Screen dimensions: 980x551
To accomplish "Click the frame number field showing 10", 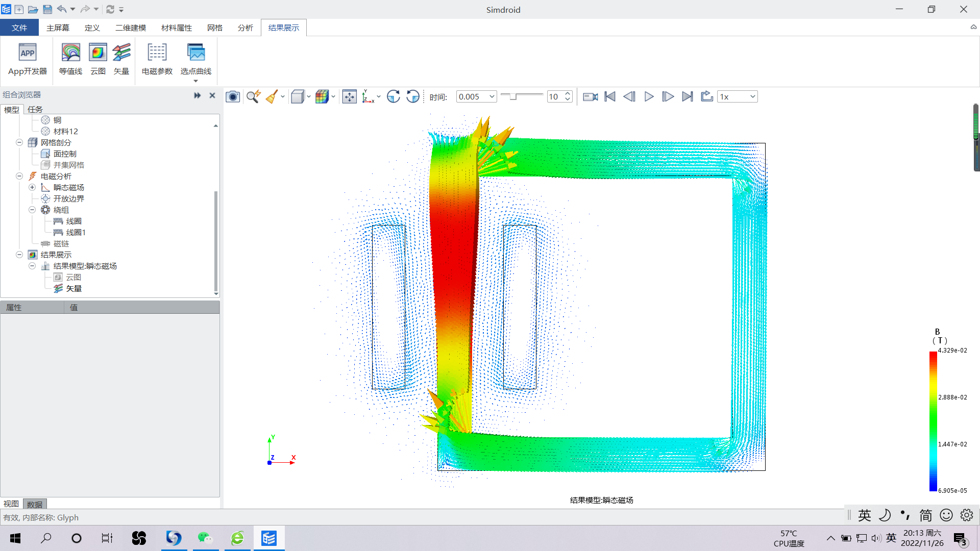I will [555, 97].
